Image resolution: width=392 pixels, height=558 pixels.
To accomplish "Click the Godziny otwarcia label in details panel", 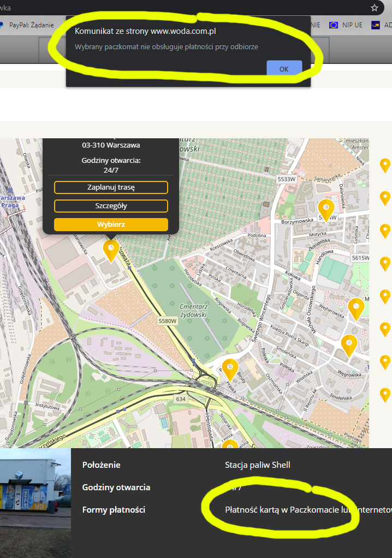I will point(116,487).
